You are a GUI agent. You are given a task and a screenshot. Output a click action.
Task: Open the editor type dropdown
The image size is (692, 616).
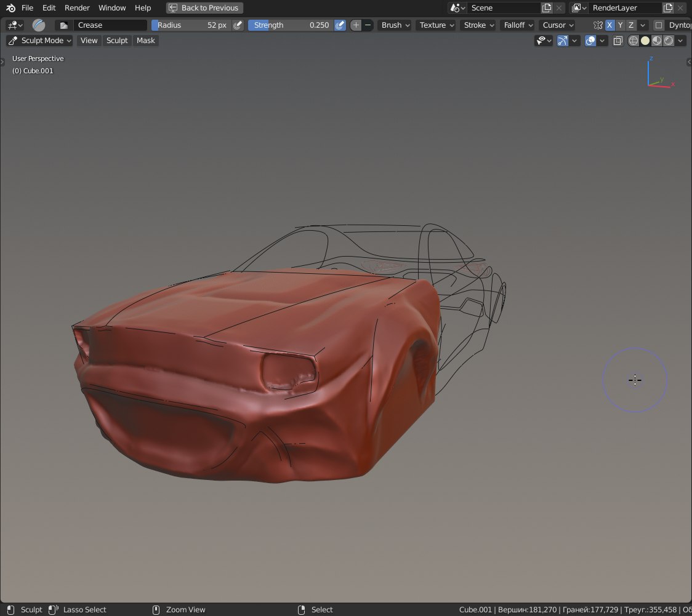coord(15,25)
